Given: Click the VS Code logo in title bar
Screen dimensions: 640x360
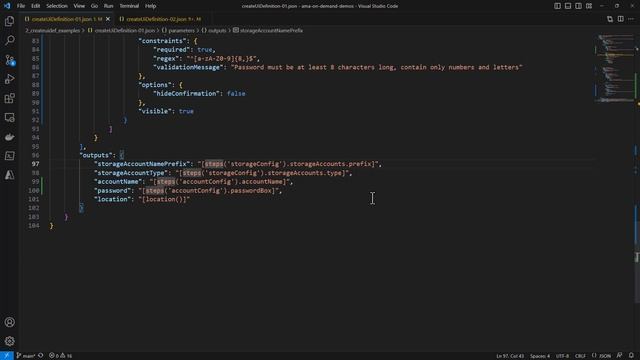Looking at the screenshot, I should pos(7,6).
